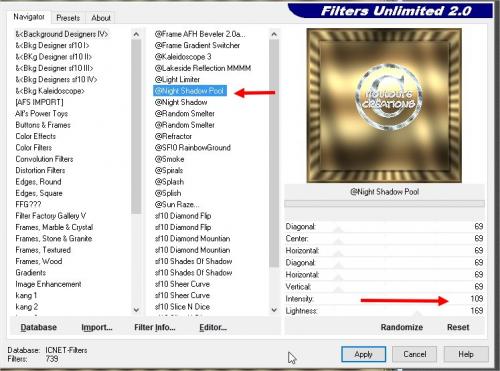
Task: Open Help
Action: (466, 354)
